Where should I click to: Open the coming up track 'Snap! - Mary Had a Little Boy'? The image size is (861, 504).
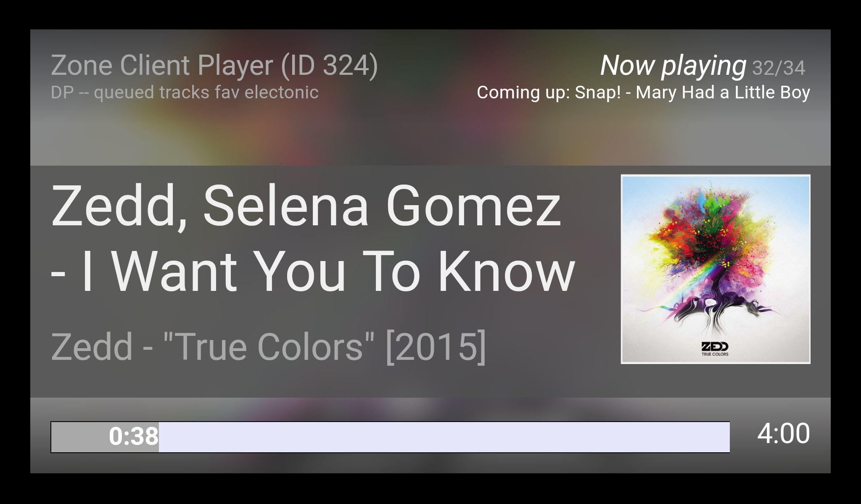pyautogui.click(x=692, y=92)
